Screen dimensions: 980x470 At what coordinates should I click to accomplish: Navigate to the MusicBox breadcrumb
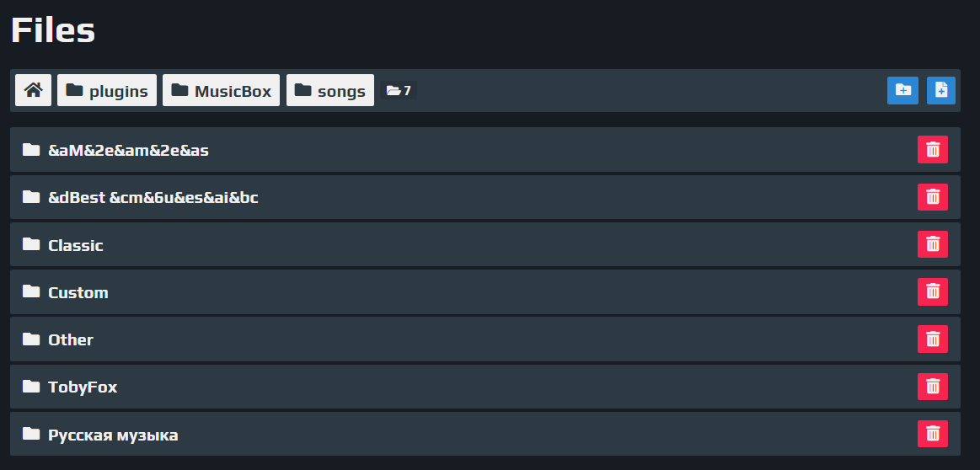(x=222, y=91)
